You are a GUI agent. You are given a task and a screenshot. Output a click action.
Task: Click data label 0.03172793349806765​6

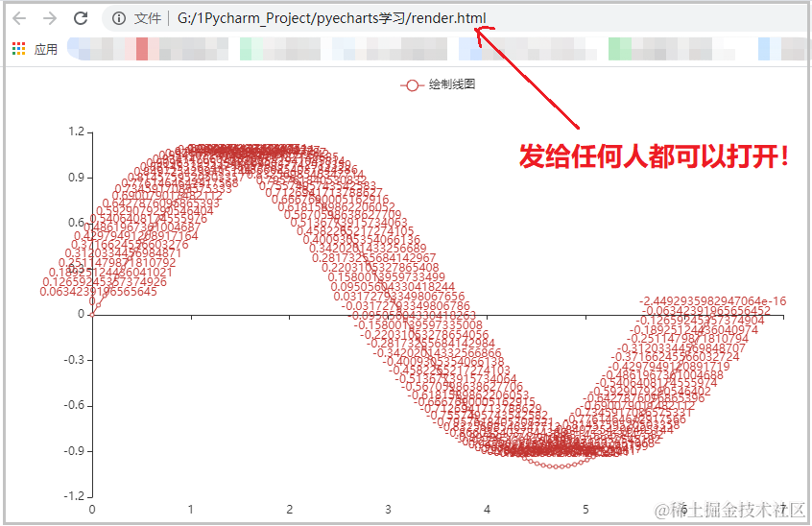pyautogui.click(x=399, y=297)
